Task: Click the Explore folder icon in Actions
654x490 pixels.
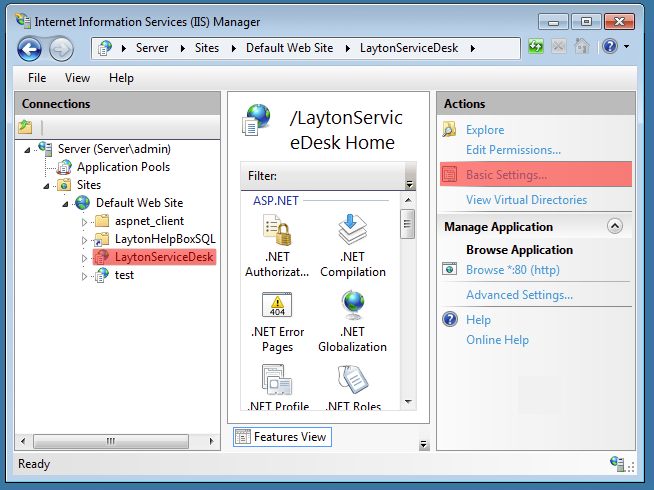Action: (450, 130)
